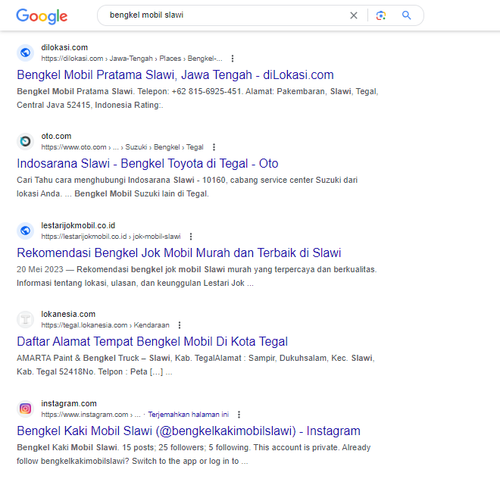The image size is (500, 477).
Task: Click the snippet dated "20 Mei 2023"
Action: (x=197, y=276)
